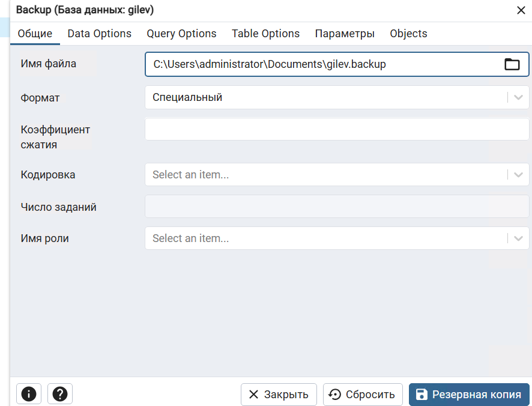This screenshot has width=532, height=406.
Task: Open the Query Options tab
Action: (181, 34)
